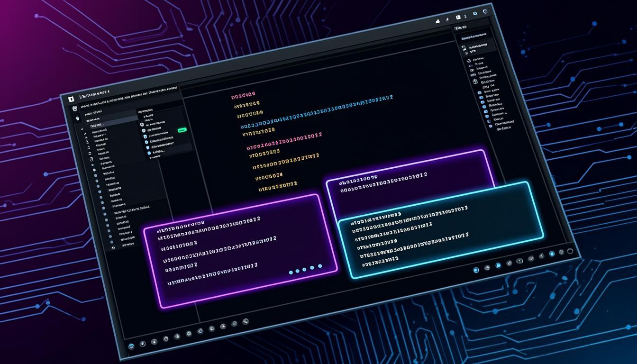Click the leftmost blue circle in the bottom-left status bar
Image resolution: width=637 pixels, height=364 pixels.
(131, 346)
